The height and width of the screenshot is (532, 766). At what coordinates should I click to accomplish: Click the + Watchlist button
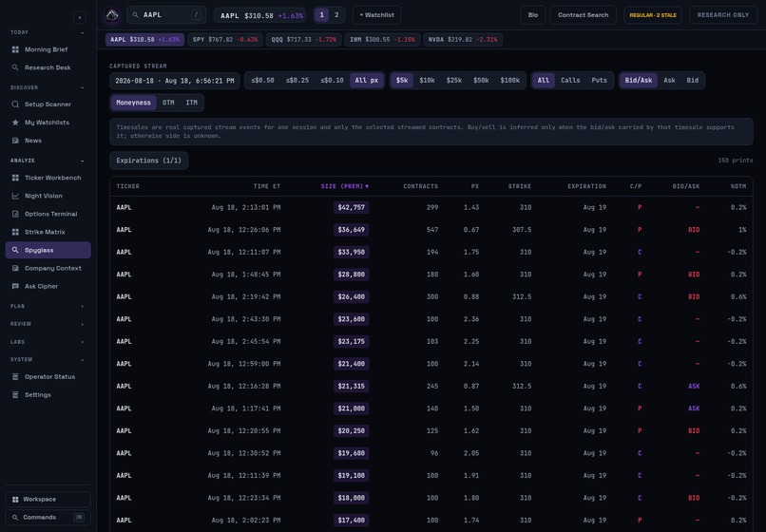pyautogui.click(x=376, y=15)
